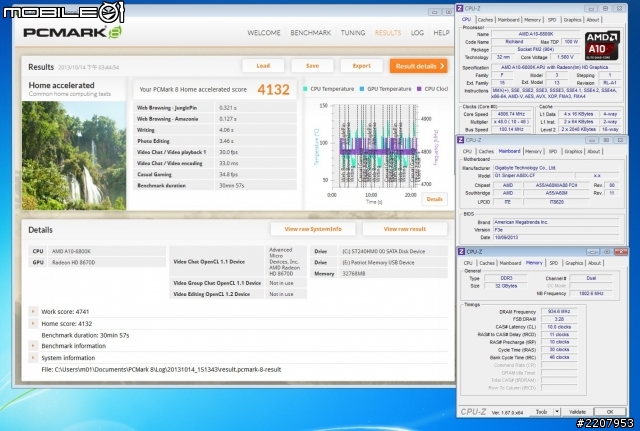Viewport: 640px width, 431px height.
Task: Open Result details
Action: point(418,66)
